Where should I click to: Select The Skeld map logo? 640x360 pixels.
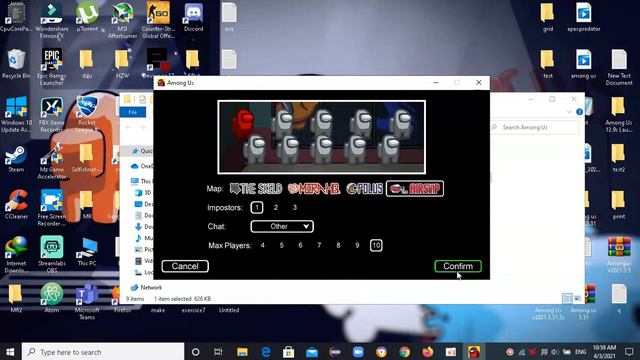[256, 189]
